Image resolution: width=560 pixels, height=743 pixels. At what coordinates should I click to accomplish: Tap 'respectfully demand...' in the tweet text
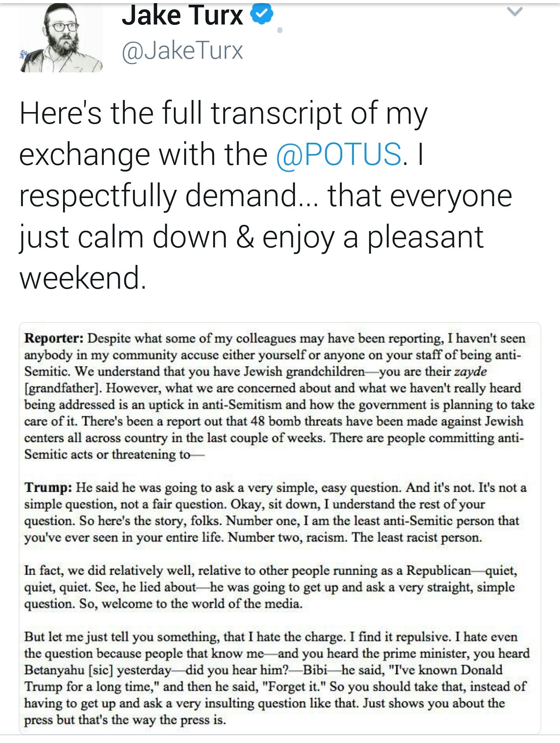[x=170, y=196]
